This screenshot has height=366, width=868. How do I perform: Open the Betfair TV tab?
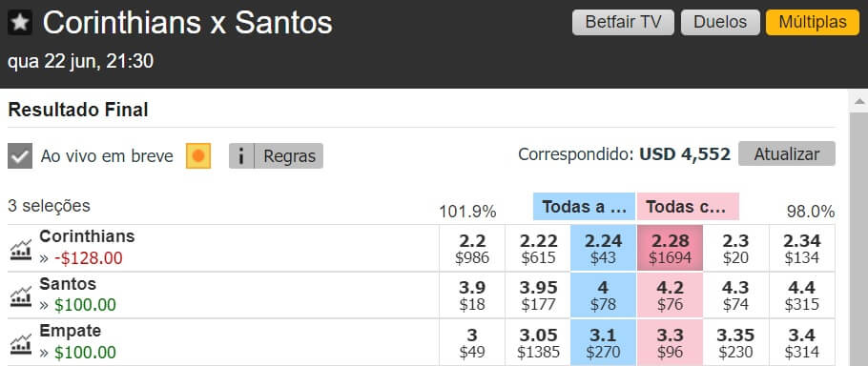(623, 22)
